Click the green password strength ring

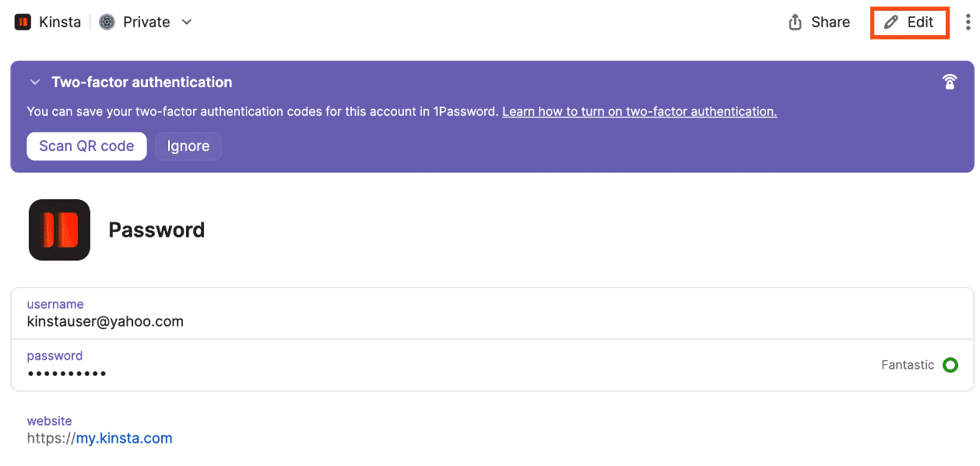(950, 364)
